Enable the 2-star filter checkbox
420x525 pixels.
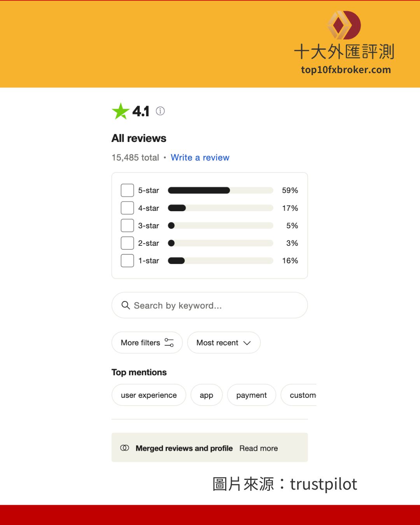point(127,243)
